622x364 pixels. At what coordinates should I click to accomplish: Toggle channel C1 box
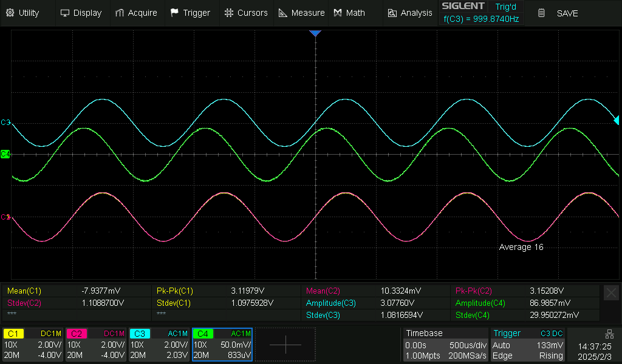pyautogui.click(x=33, y=345)
